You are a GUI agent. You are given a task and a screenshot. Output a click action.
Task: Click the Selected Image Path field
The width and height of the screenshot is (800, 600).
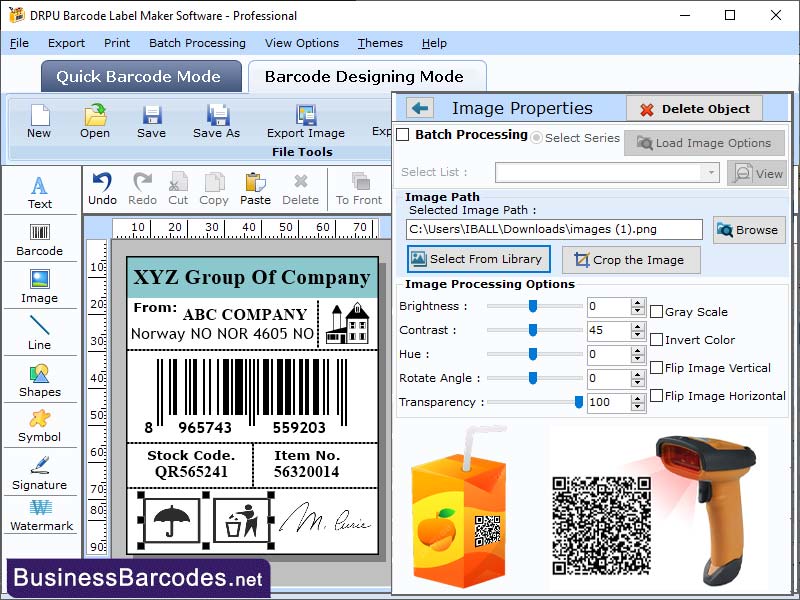click(x=554, y=230)
